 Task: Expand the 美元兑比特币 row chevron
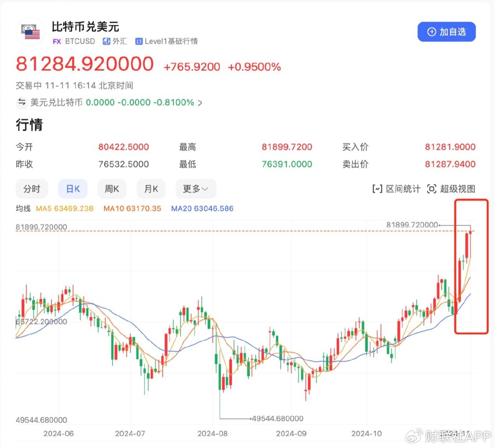199,102
